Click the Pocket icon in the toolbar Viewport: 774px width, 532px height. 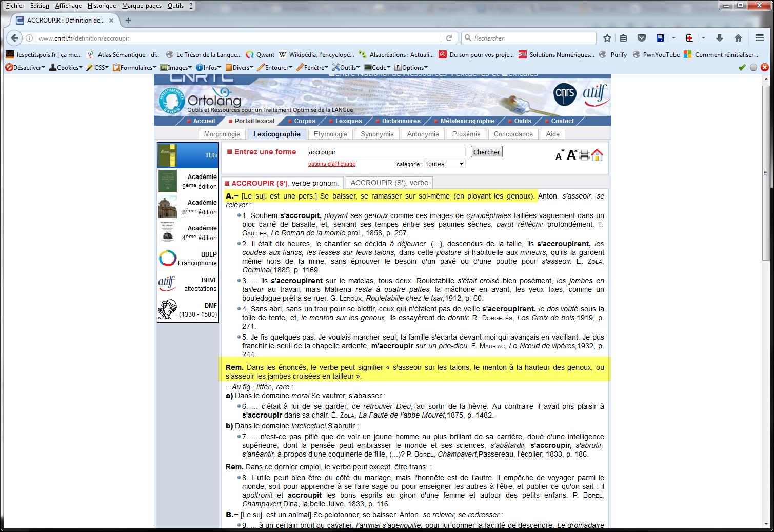[641, 38]
